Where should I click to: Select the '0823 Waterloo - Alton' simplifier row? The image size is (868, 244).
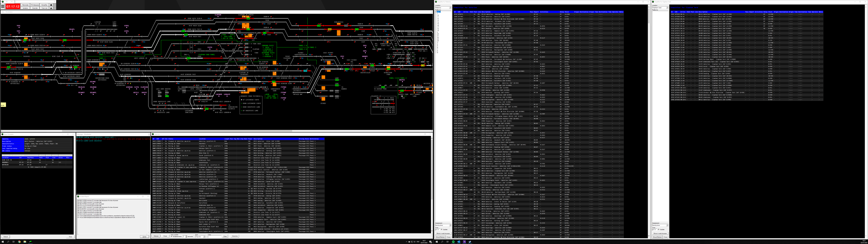tap(538, 225)
